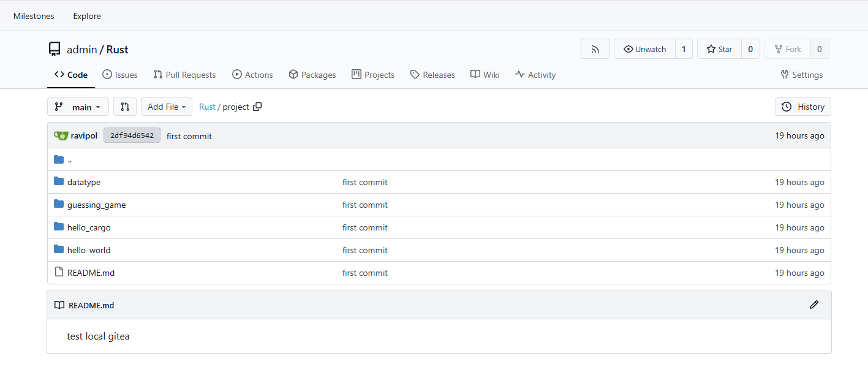Open the Pull Requests tab
The height and width of the screenshot is (380, 868).
tap(184, 75)
